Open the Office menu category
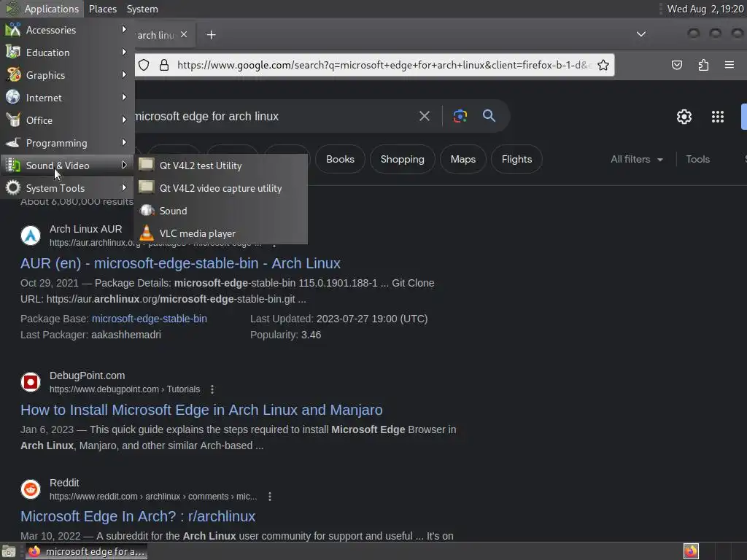This screenshot has height=560, width=747. pyautogui.click(x=67, y=120)
